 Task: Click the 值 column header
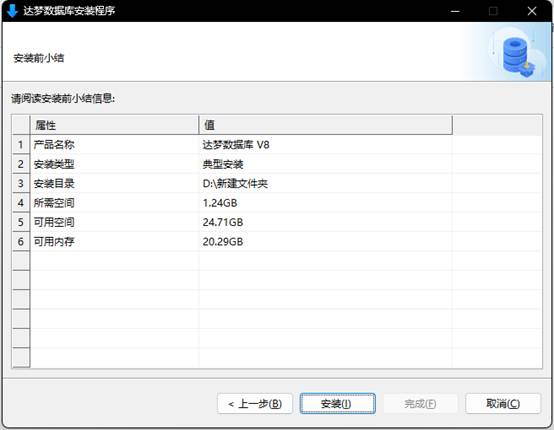click(x=325, y=125)
